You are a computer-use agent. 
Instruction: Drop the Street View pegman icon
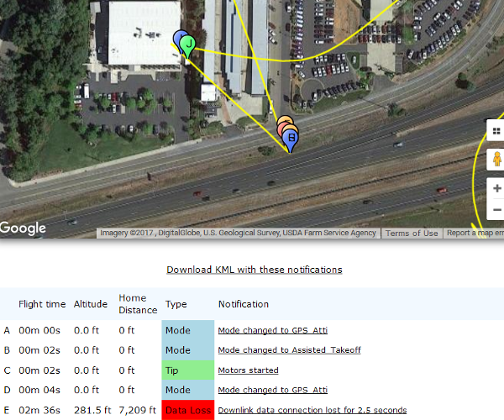[x=497, y=159]
